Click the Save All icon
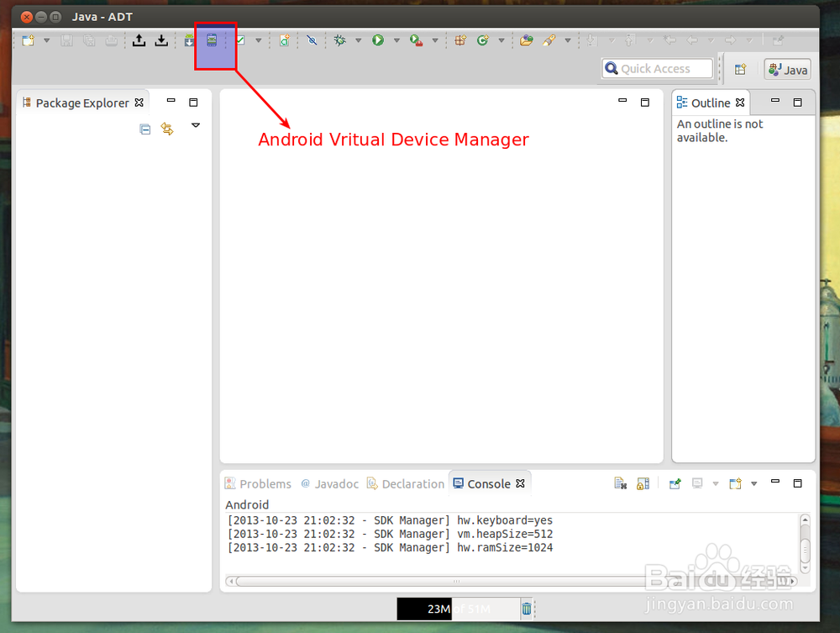This screenshot has height=633, width=840. pyautogui.click(x=89, y=40)
